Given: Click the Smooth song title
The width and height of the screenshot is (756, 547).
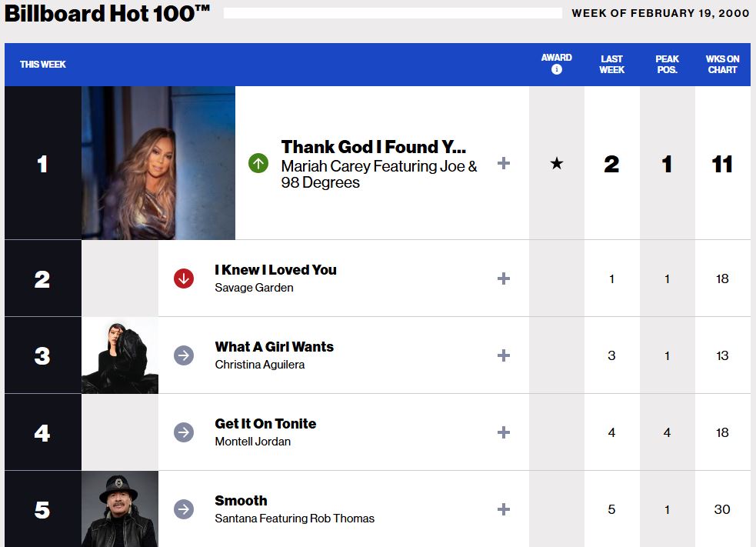Looking at the screenshot, I should 241,501.
